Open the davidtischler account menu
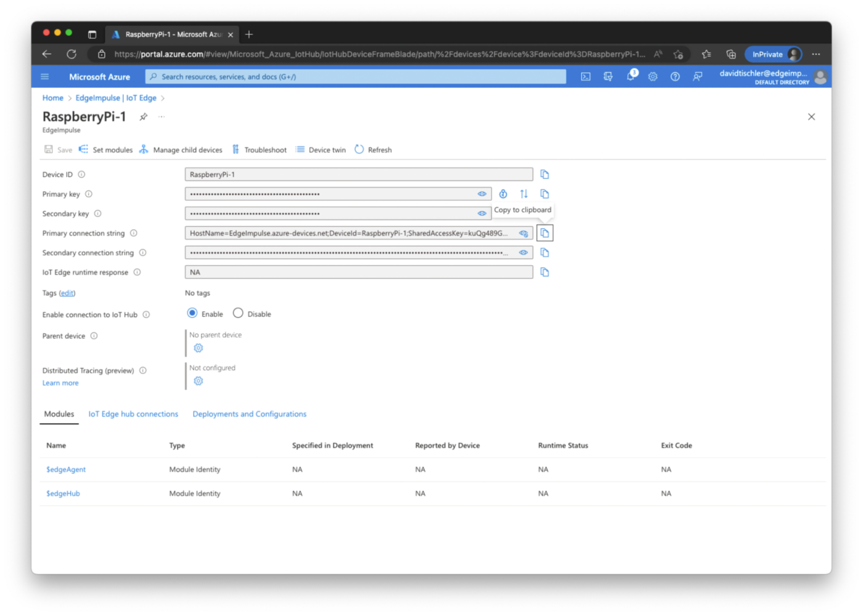The image size is (863, 616). tap(772, 76)
